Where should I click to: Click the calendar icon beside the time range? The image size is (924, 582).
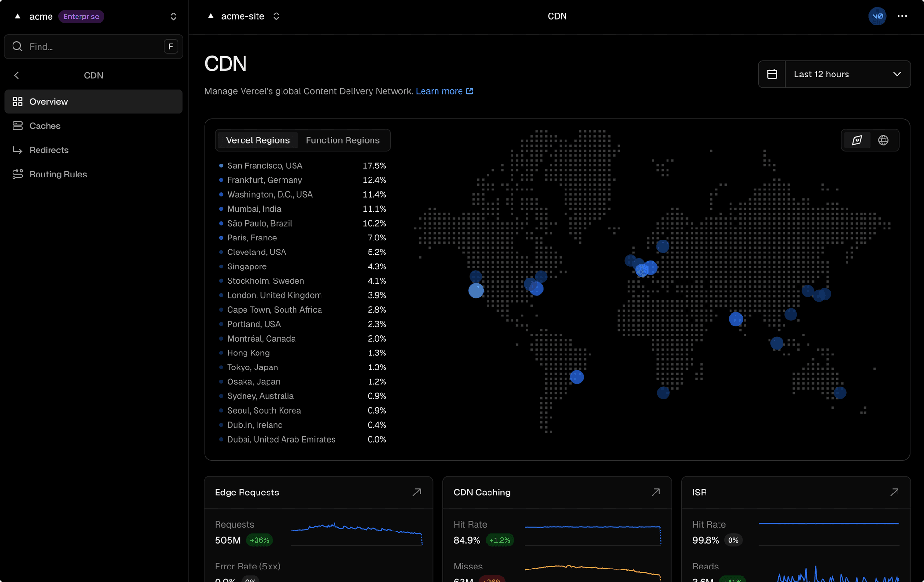point(772,74)
